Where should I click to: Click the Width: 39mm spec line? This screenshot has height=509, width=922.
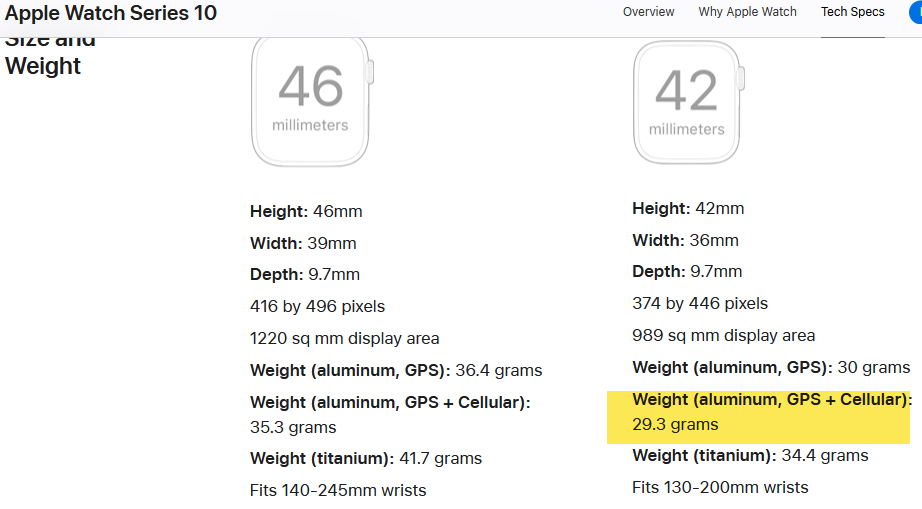point(303,243)
